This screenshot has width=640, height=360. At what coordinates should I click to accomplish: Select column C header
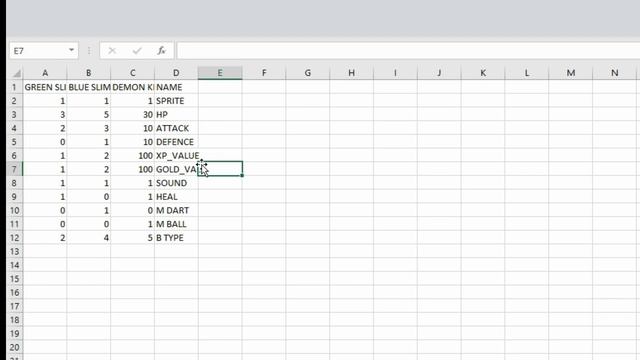coord(132,73)
